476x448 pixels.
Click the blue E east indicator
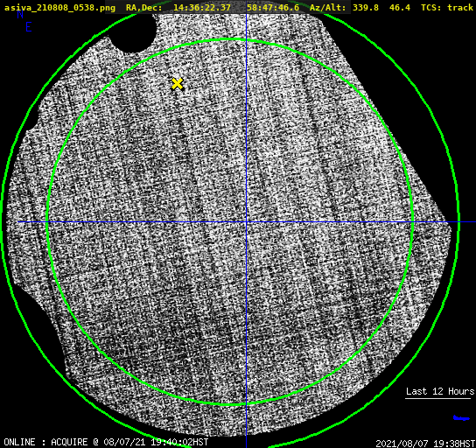coord(29,27)
